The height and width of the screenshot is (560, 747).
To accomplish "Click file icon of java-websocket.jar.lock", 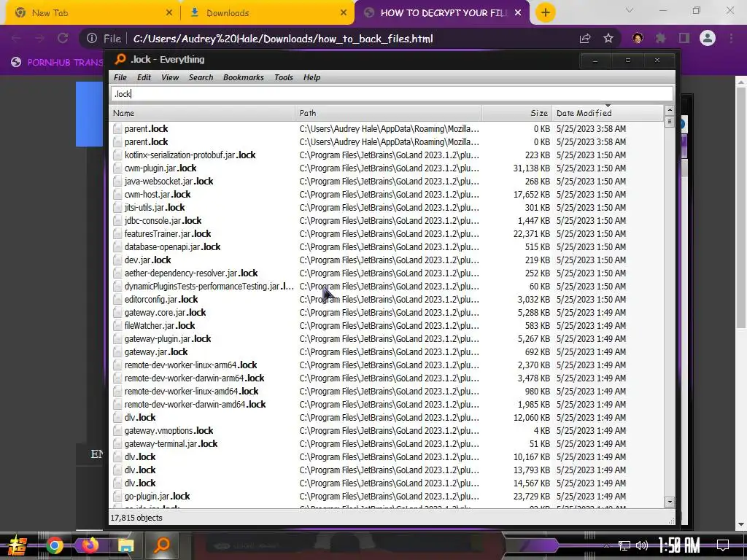I will 117,181.
